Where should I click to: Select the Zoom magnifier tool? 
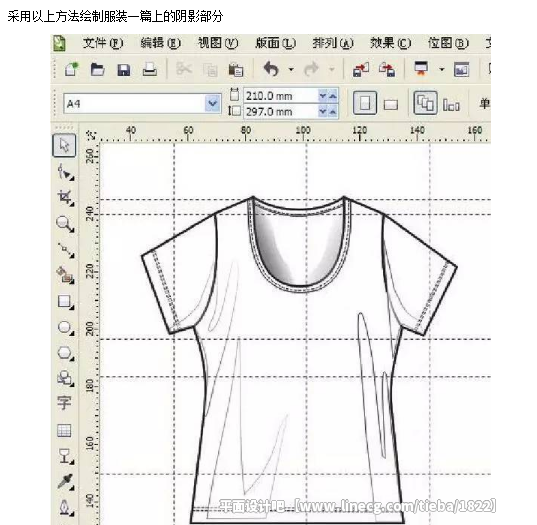[x=65, y=224]
